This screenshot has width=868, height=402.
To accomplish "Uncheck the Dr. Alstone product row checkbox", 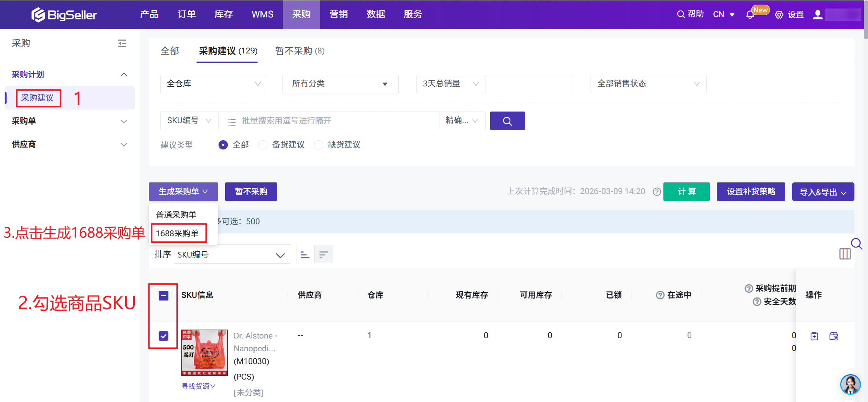I will pyautogui.click(x=164, y=336).
